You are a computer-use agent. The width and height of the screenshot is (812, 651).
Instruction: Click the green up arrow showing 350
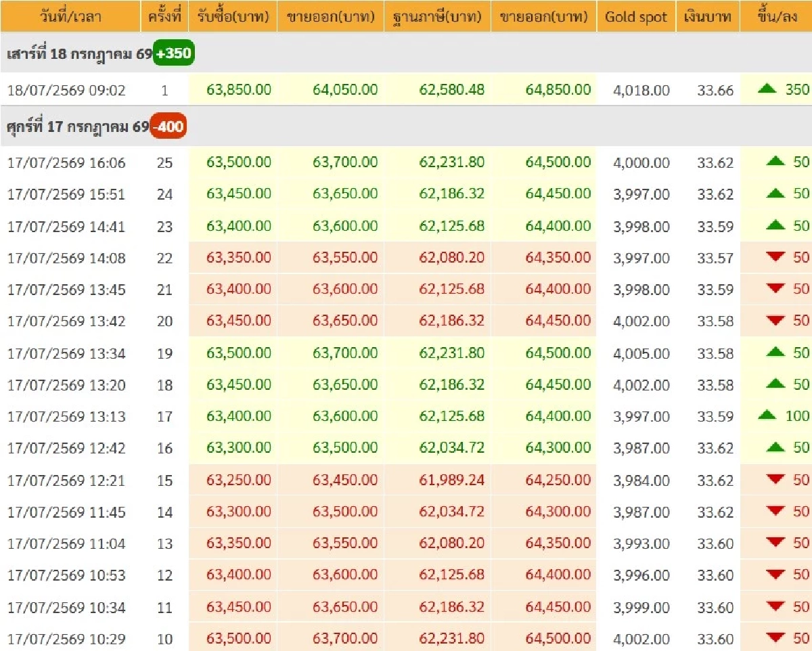coord(767,88)
